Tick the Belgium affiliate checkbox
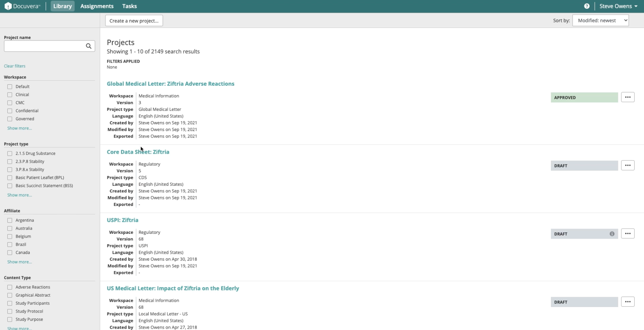The width and height of the screenshot is (644, 330). (10, 237)
